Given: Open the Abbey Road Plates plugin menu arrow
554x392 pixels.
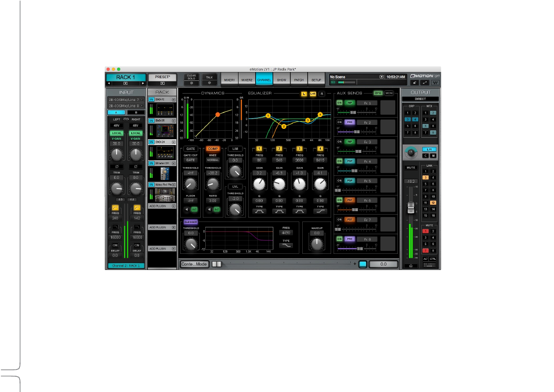Looking at the screenshot, I should [x=173, y=185].
